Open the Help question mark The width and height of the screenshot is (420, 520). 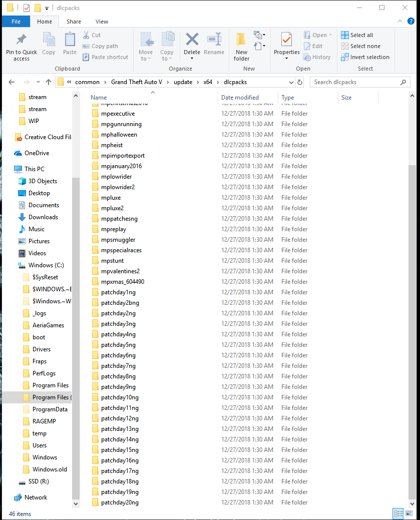tap(410, 21)
